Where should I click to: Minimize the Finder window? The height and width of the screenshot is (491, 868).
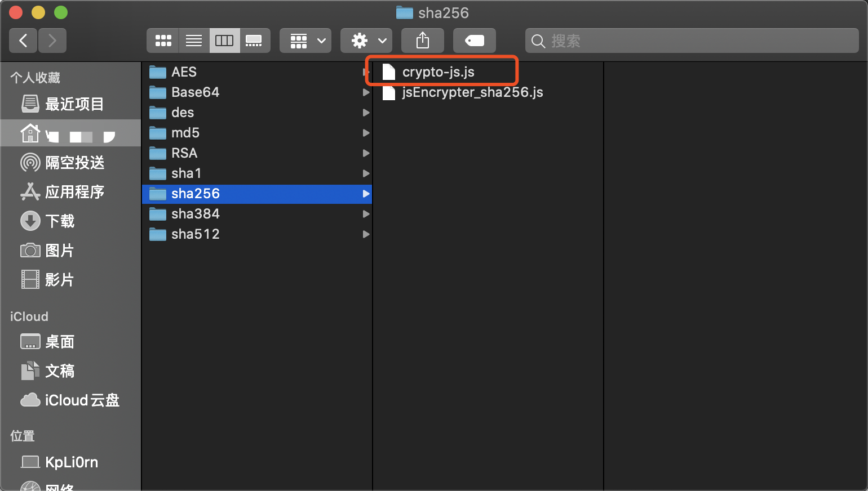[x=38, y=12]
